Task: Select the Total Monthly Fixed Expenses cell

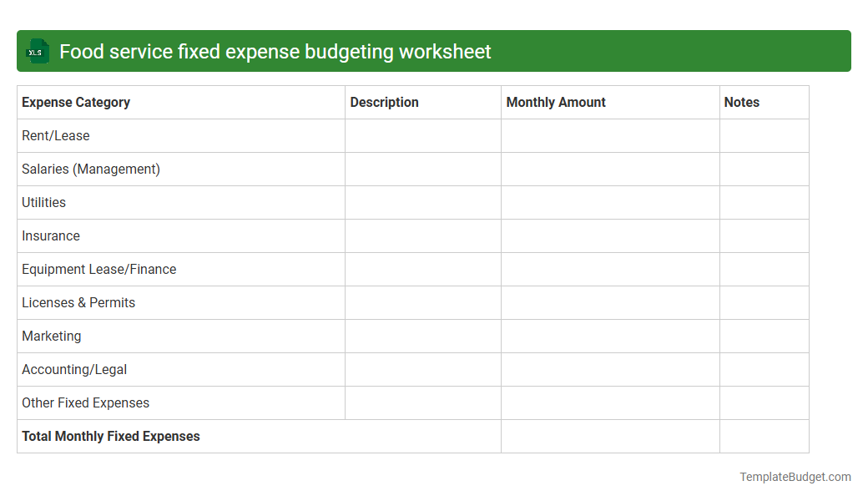Action: tap(110, 436)
